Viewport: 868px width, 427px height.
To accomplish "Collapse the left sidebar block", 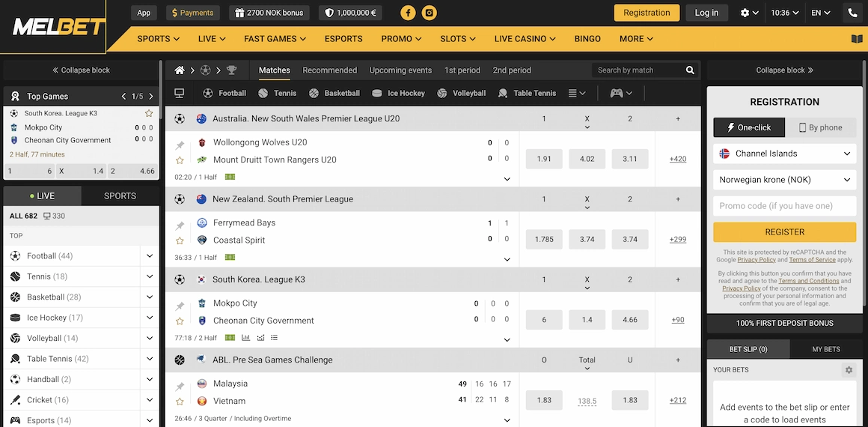I will 82,70.
